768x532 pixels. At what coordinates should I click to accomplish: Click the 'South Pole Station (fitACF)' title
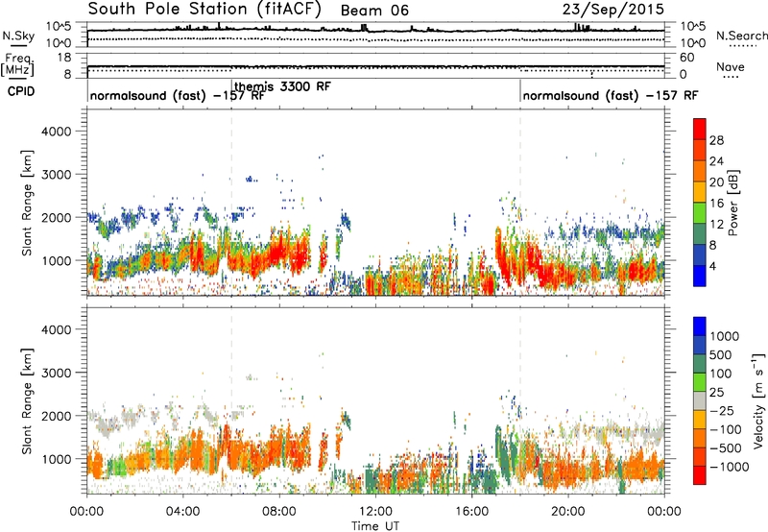click(204, 9)
